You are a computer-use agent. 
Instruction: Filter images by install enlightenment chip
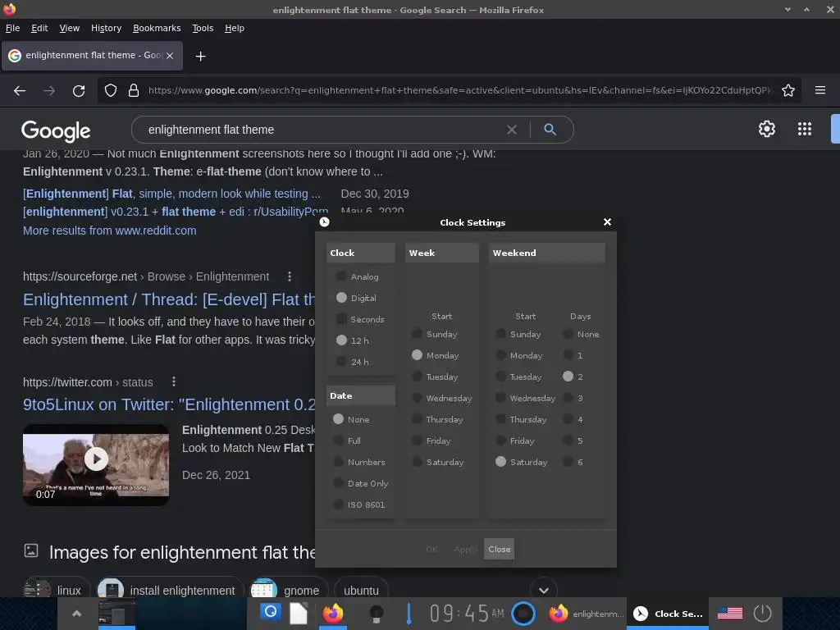(171, 589)
